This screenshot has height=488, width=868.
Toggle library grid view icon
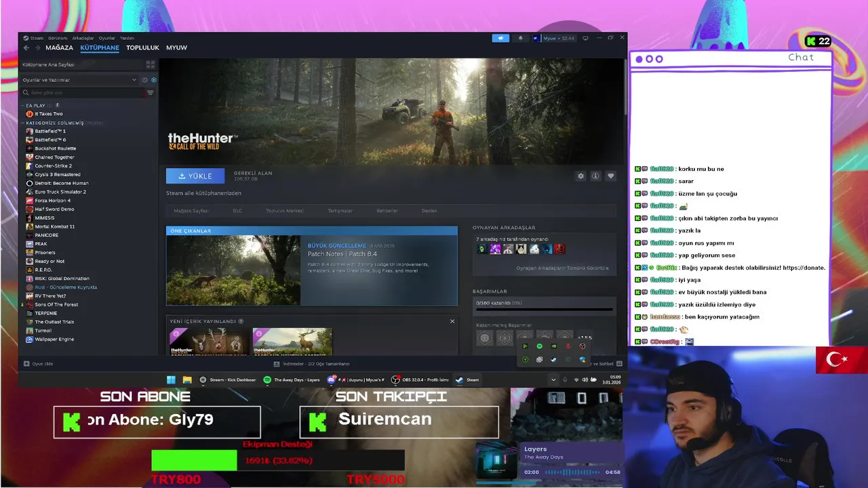click(151, 64)
